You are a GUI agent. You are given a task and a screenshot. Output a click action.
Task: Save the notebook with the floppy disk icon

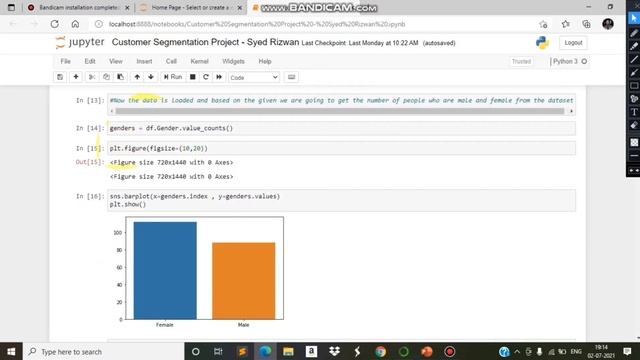pos(60,77)
